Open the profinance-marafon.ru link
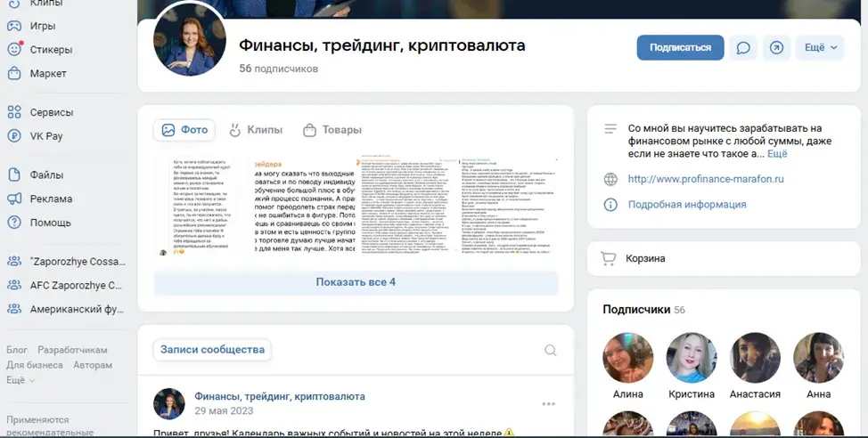 click(706, 179)
